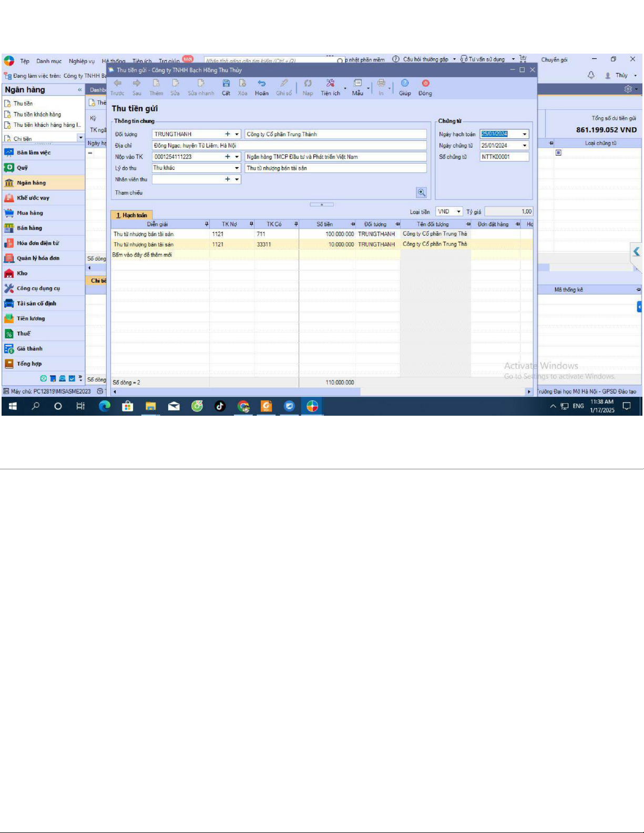Screen dimensions: 644x833
Task: Click the Mẫu template icon
Action: [x=357, y=87]
